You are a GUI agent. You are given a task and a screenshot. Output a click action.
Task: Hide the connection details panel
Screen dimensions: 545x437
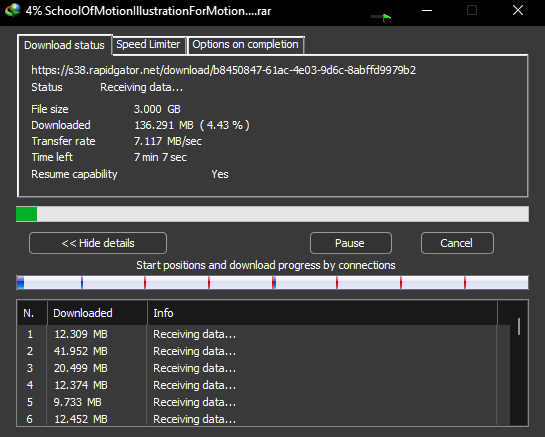point(98,243)
